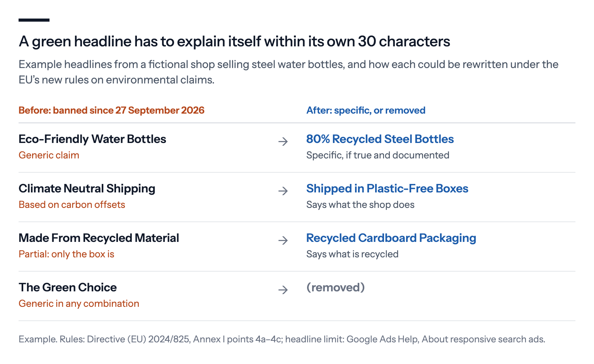Click 'Based on carbon offsets' note

pyautogui.click(x=72, y=204)
